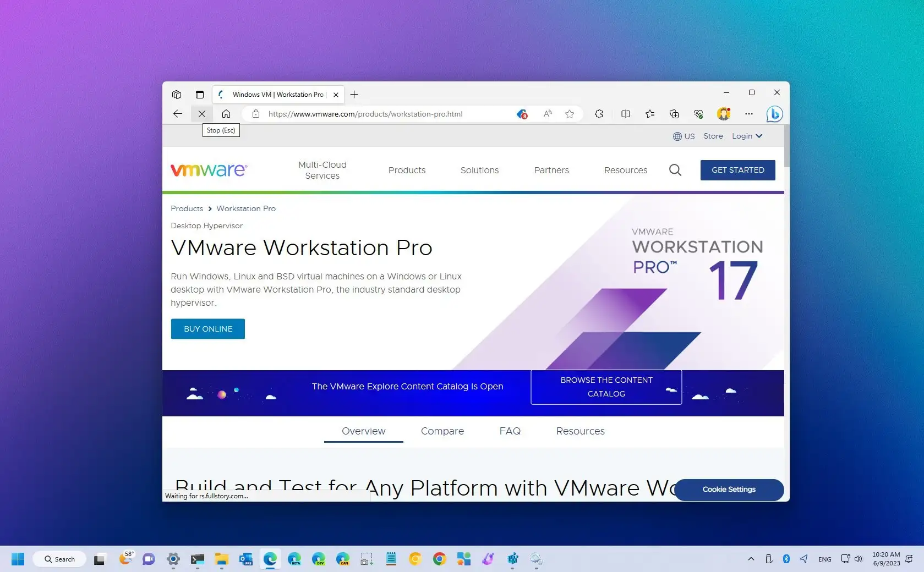Stop the page loading with the X button
Screen dimensions: 924x572
pos(202,114)
